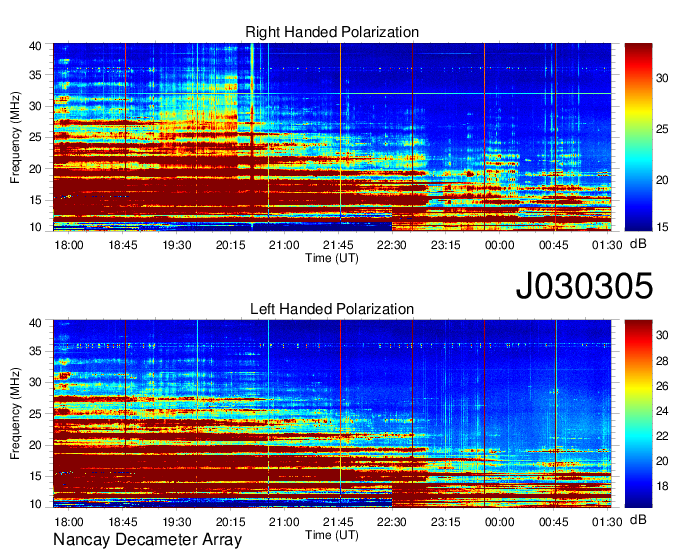Click 21:45 tick on left-handed time axis
This screenshot has width=680, height=552.
point(338,522)
